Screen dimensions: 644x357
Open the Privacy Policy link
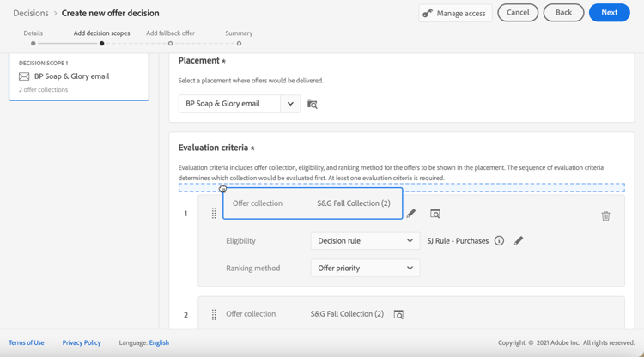(82, 342)
